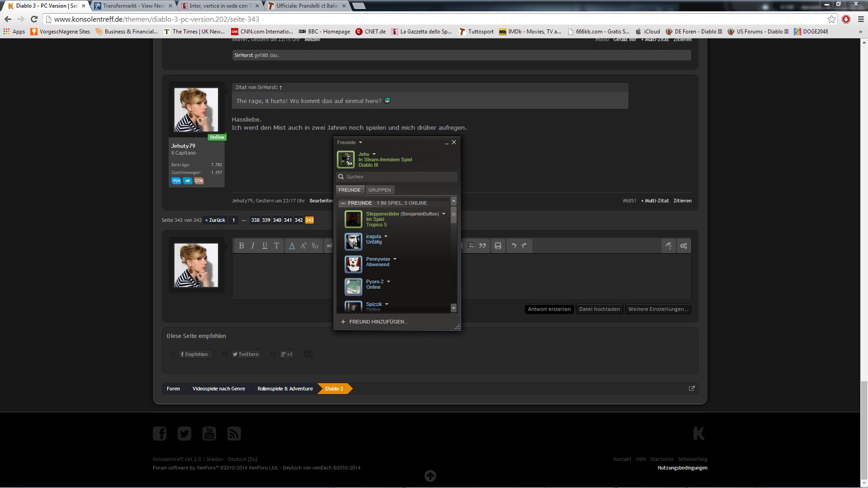Apply bold formatting in reply editor

coord(242,246)
